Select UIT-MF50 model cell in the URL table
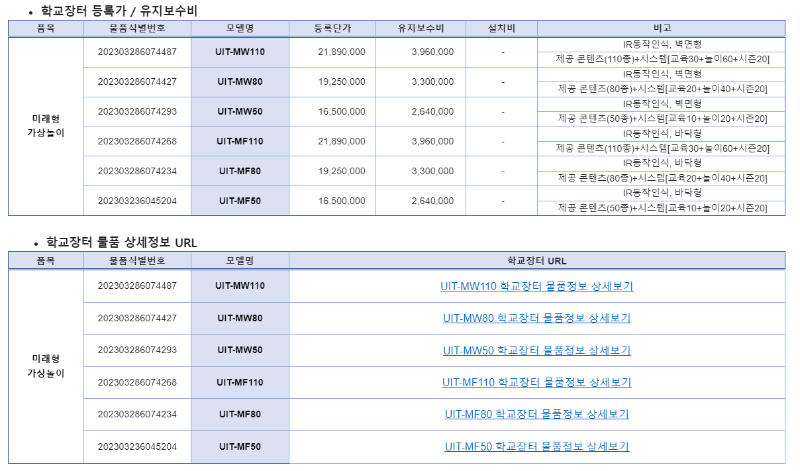 pyautogui.click(x=240, y=447)
